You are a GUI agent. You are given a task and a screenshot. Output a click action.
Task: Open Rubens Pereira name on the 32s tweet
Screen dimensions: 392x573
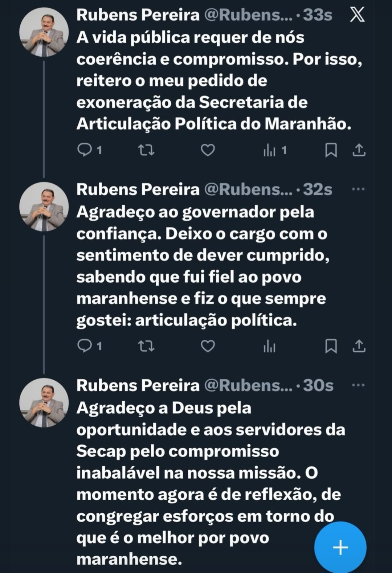click(138, 189)
